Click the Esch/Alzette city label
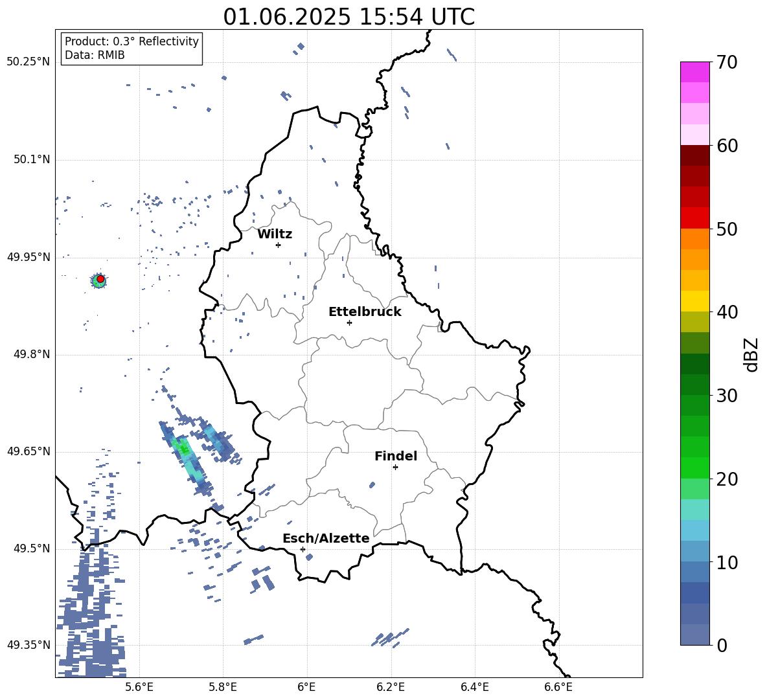Viewport: 767px width, 700px height. [x=326, y=538]
